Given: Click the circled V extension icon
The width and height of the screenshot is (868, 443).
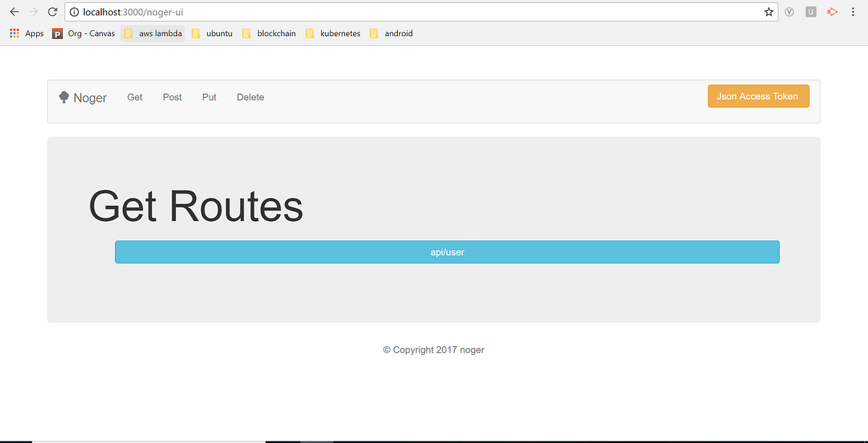Looking at the screenshot, I should (x=789, y=12).
